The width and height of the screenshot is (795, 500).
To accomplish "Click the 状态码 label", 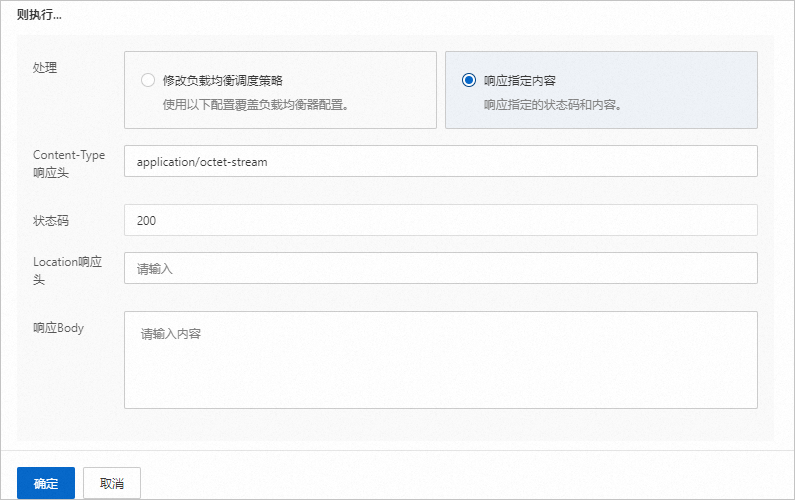I will [51, 221].
